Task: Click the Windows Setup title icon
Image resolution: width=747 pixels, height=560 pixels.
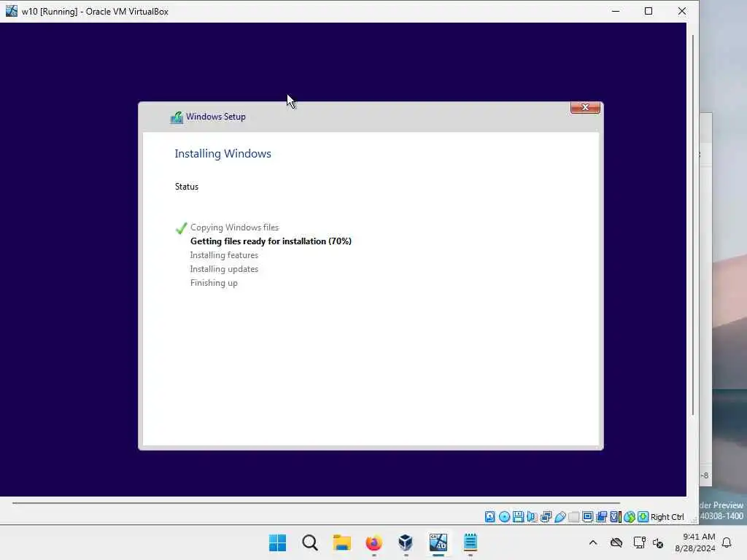Action: pos(177,117)
